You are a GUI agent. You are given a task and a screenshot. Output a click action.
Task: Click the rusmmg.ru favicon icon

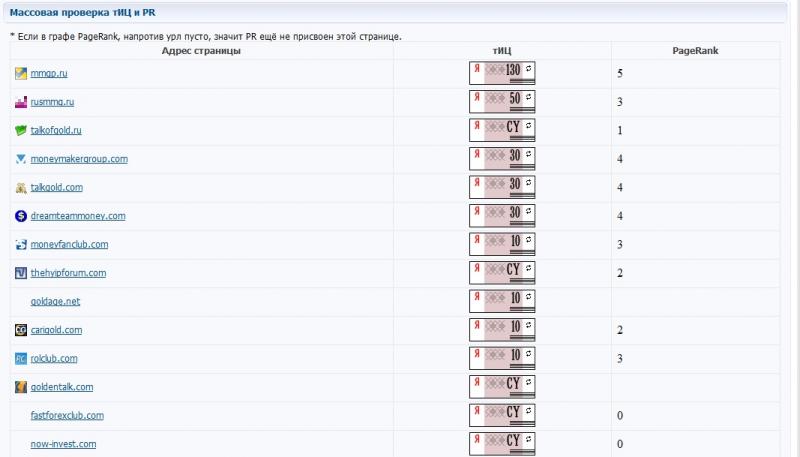[x=21, y=102]
